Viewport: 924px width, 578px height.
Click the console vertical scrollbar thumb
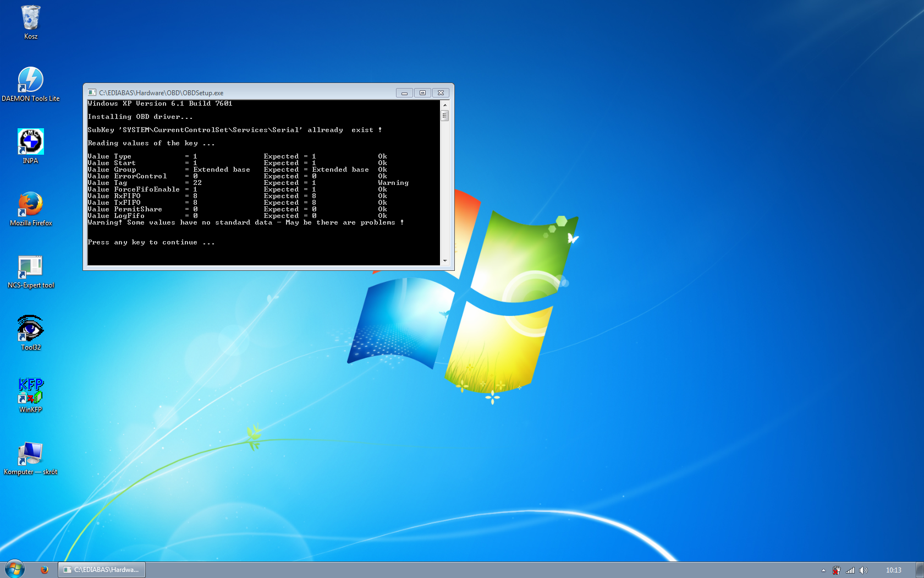pyautogui.click(x=445, y=116)
